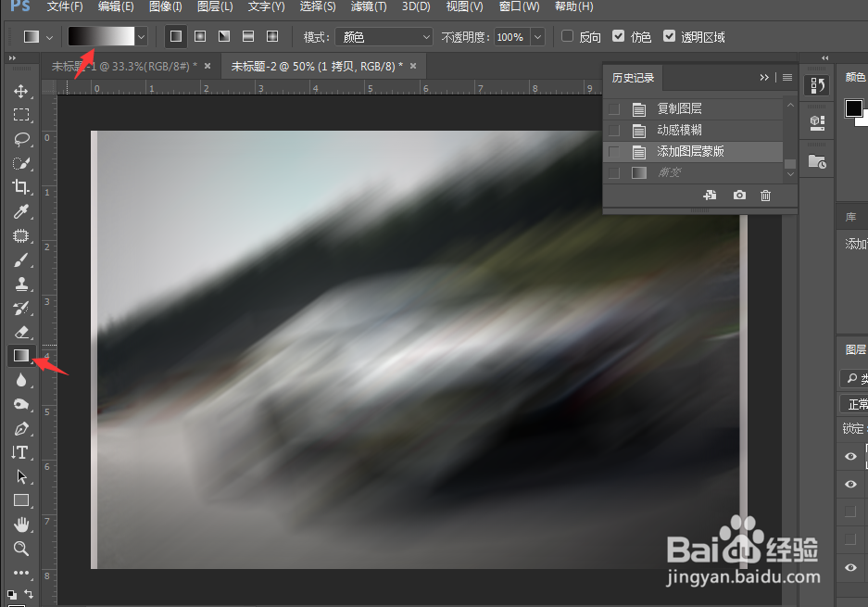Open the 滤镜(T) menu

[369, 6]
